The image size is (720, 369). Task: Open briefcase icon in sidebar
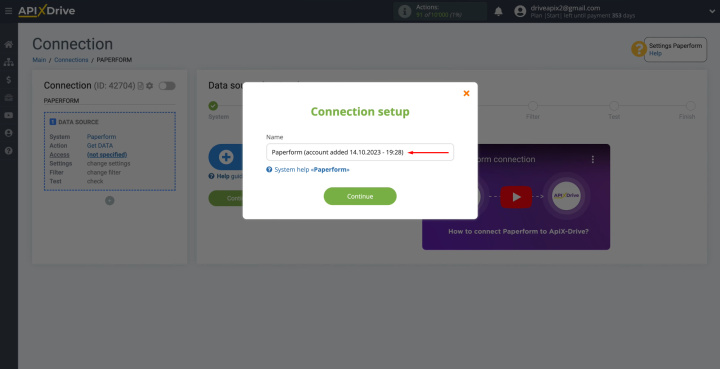[x=9, y=97]
